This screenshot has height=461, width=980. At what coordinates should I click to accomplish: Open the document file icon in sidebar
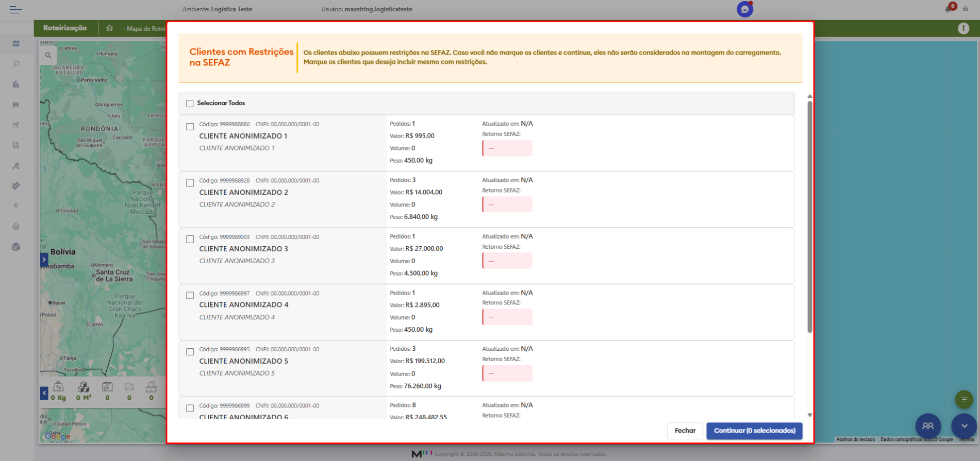point(16,145)
